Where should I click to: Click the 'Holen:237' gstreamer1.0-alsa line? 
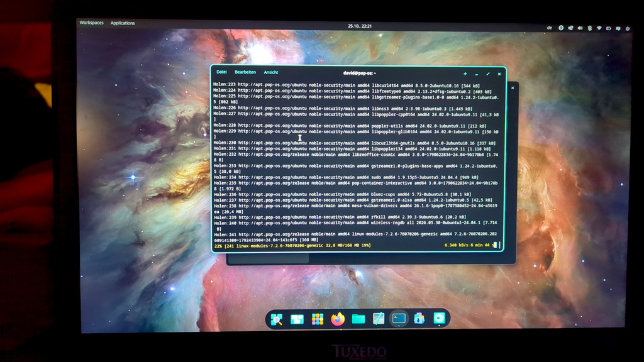coord(353,200)
